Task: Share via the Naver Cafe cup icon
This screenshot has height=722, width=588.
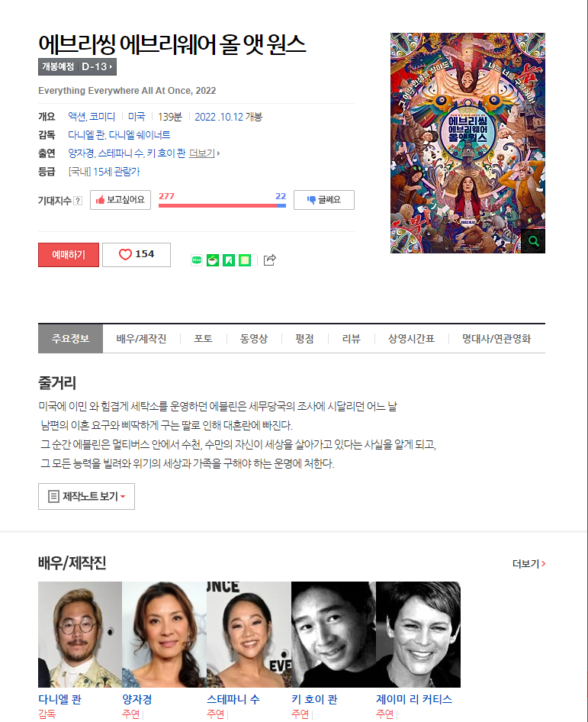Action: tap(213, 260)
